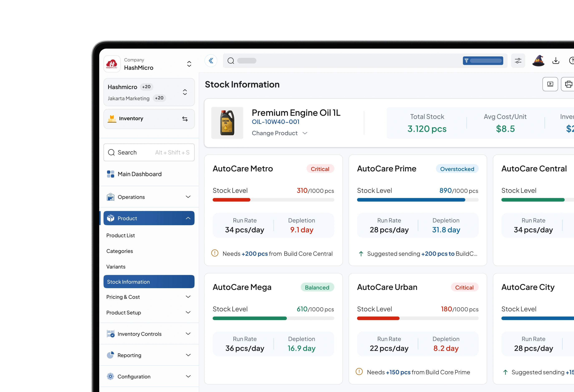Click the 8.2 day depletion value

(x=446, y=348)
